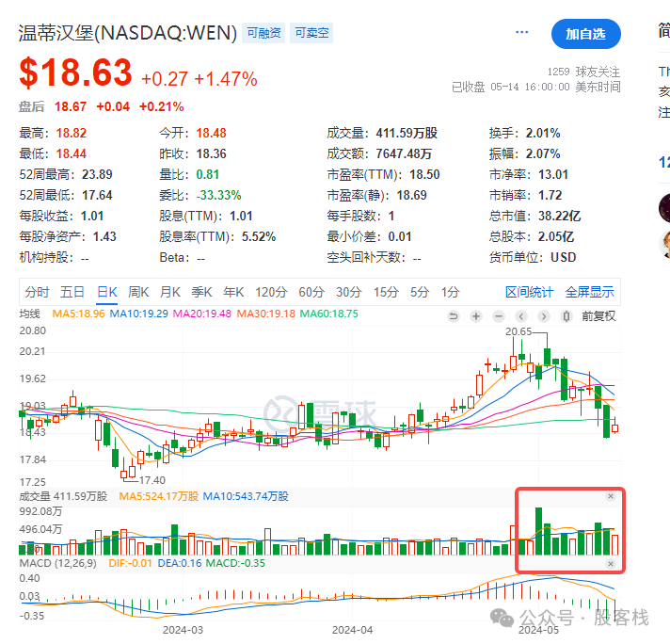Close the volume indicator panel

[611, 496]
